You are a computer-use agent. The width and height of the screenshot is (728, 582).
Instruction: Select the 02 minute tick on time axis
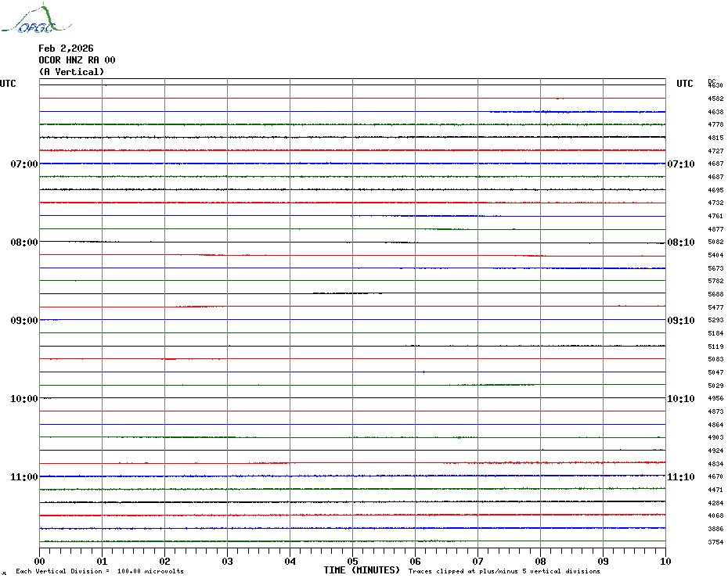pos(164,561)
